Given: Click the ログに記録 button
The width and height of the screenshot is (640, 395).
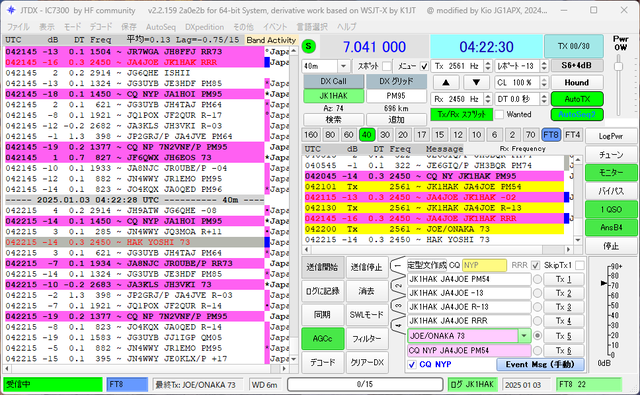Looking at the screenshot, I should click(322, 291).
